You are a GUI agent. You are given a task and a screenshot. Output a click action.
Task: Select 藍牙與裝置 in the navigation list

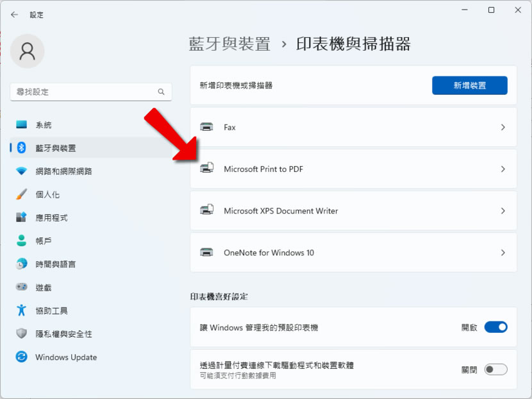[x=21, y=148]
